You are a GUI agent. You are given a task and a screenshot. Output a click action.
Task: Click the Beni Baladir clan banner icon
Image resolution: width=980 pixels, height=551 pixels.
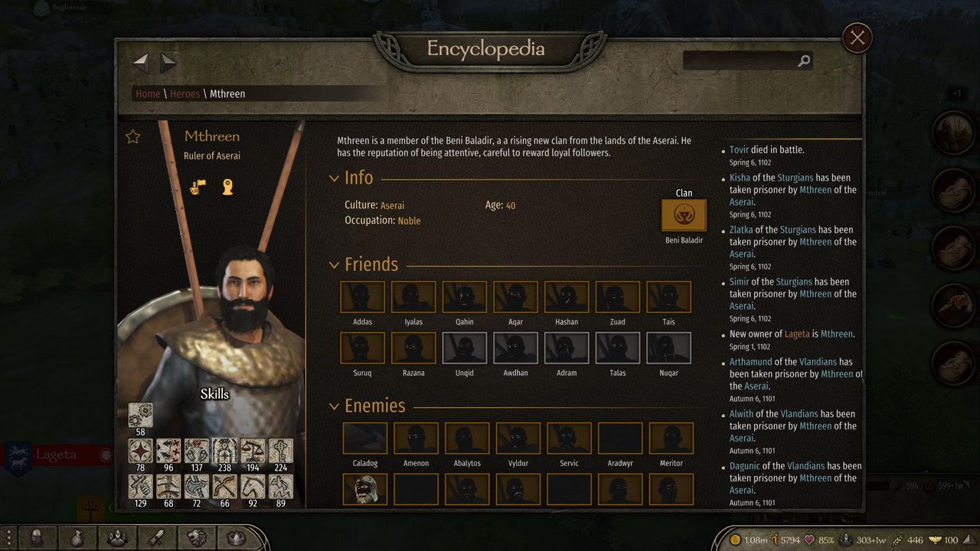[x=684, y=215]
